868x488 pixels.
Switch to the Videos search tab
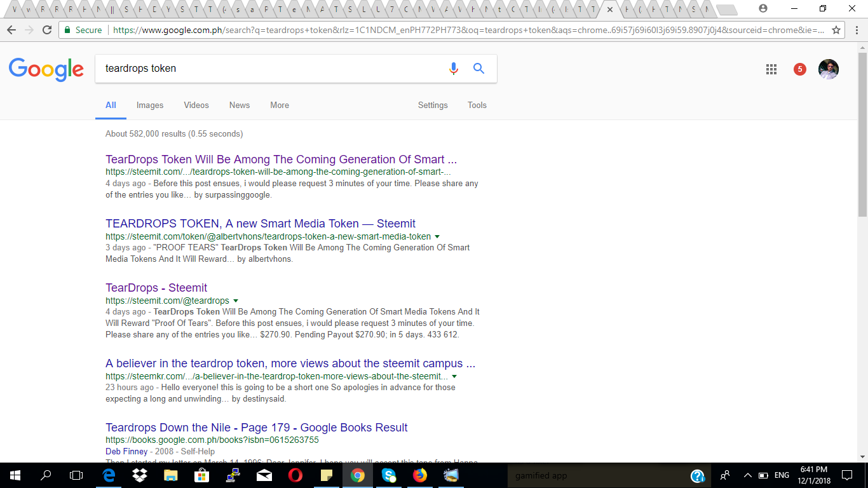pyautogui.click(x=196, y=105)
